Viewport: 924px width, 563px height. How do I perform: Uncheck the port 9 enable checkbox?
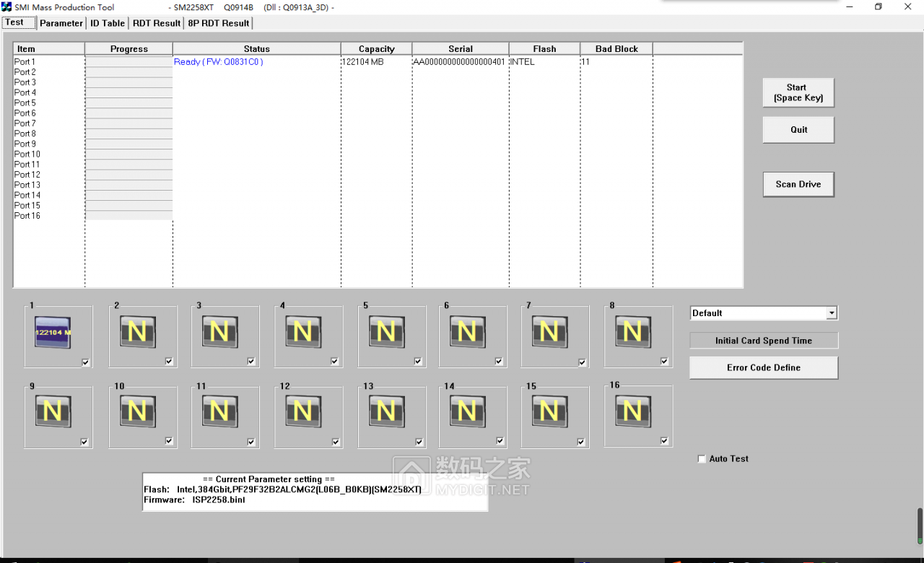tap(84, 442)
